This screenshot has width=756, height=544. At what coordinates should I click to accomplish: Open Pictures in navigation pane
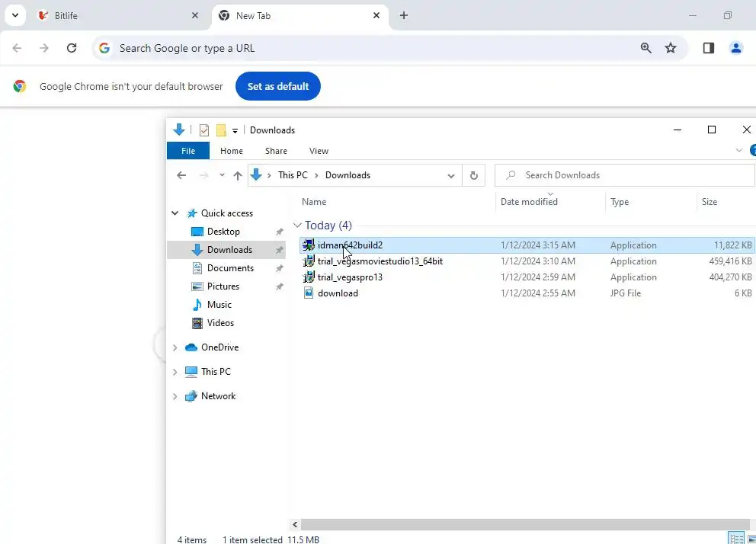point(223,286)
